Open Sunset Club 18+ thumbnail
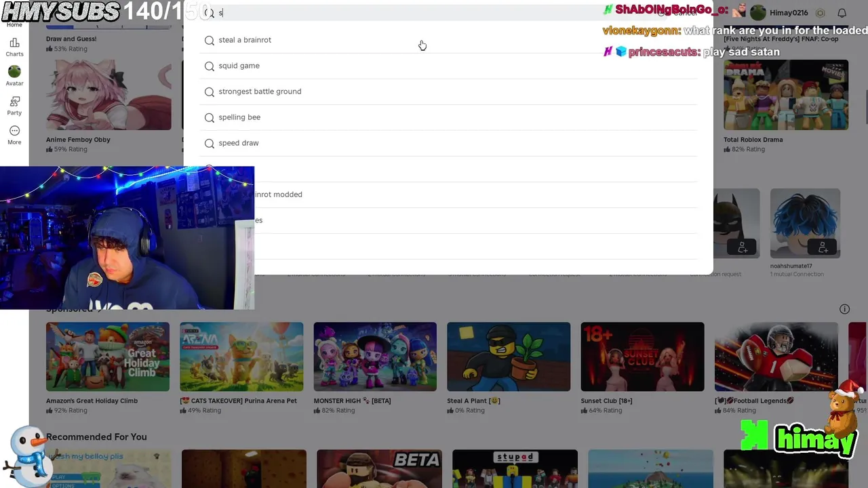Screen dimensions: 868x488 642,357
